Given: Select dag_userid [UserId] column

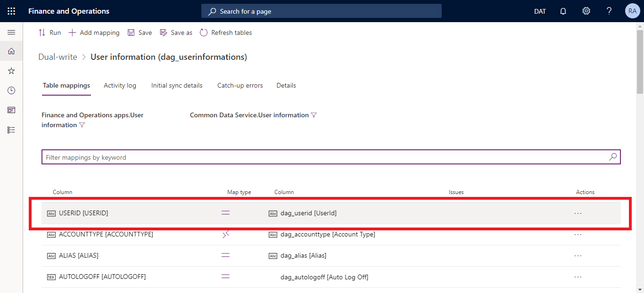Looking at the screenshot, I should 308,213.
